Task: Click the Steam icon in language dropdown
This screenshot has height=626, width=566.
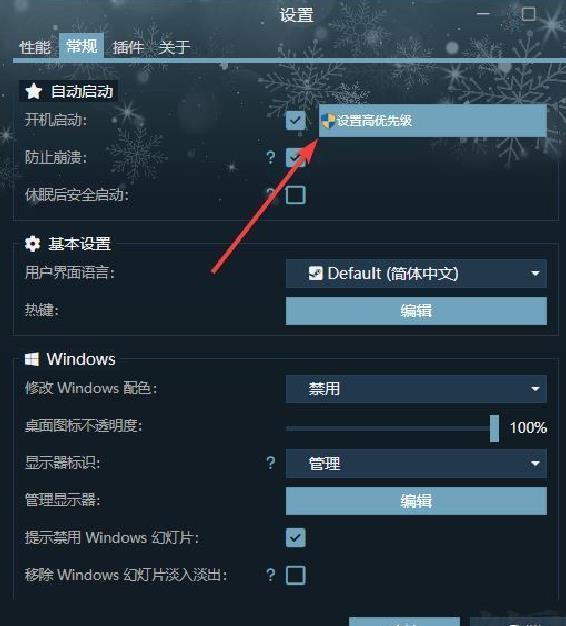Action: 315,273
